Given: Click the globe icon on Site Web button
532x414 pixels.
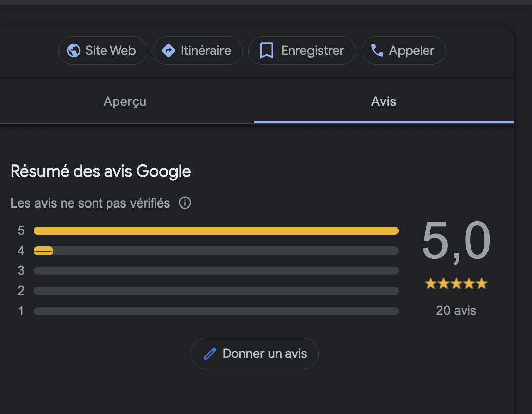Looking at the screenshot, I should point(74,51).
